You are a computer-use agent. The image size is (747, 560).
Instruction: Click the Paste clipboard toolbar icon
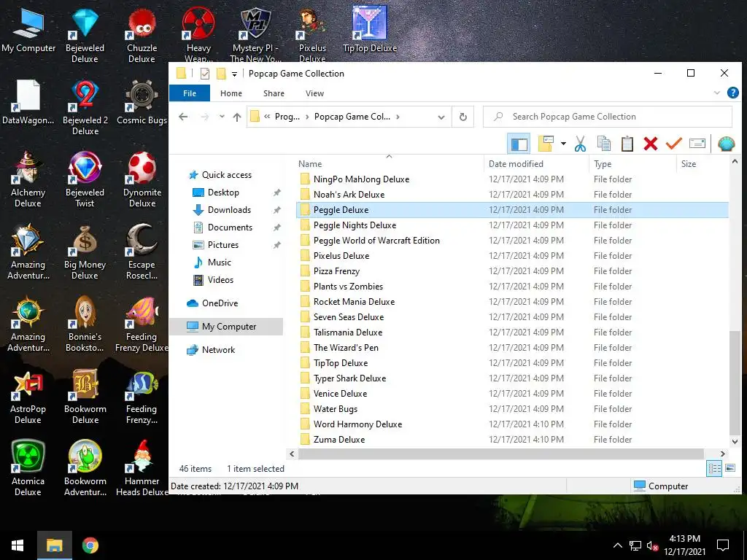tap(627, 144)
